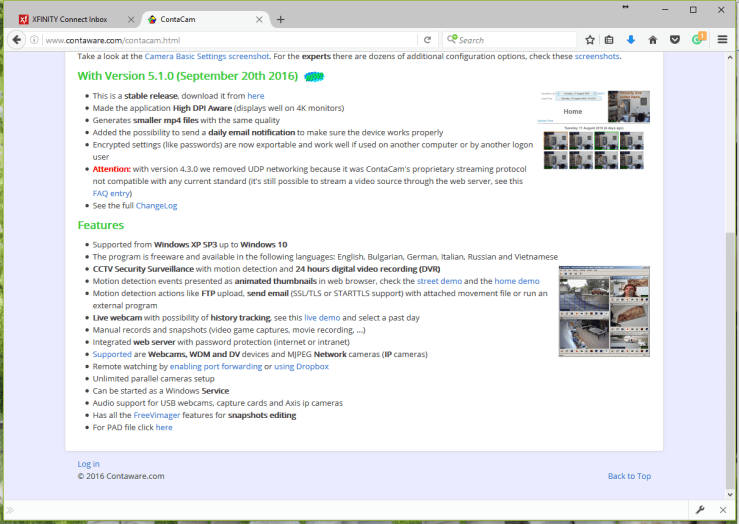This screenshot has height=524, width=739.
Task: Open the bookmarks list icon
Action: click(x=610, y=40)
